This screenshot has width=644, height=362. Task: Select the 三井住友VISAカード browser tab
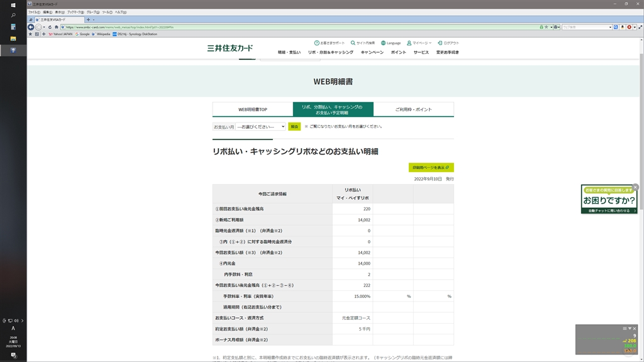(59, 19)
